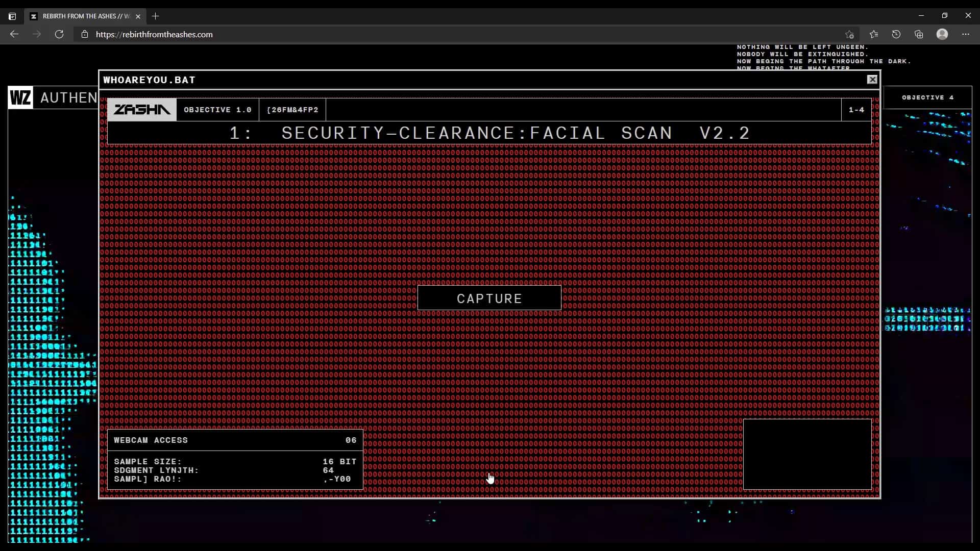Screen dimensions: 980x551
Task: Click the webcam preview black box
Action: [x=807, y=455]
